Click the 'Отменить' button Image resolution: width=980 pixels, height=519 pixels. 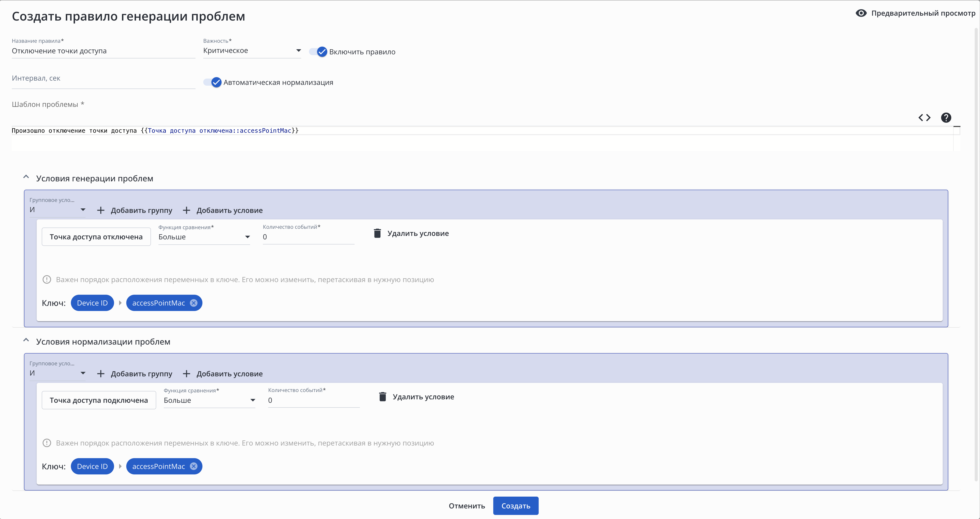point(466,506)
